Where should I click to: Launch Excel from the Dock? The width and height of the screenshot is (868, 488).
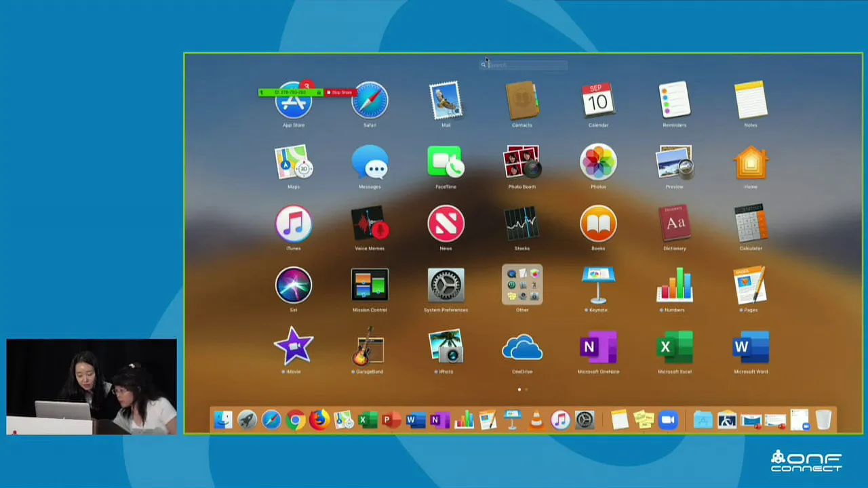point(368,420)
